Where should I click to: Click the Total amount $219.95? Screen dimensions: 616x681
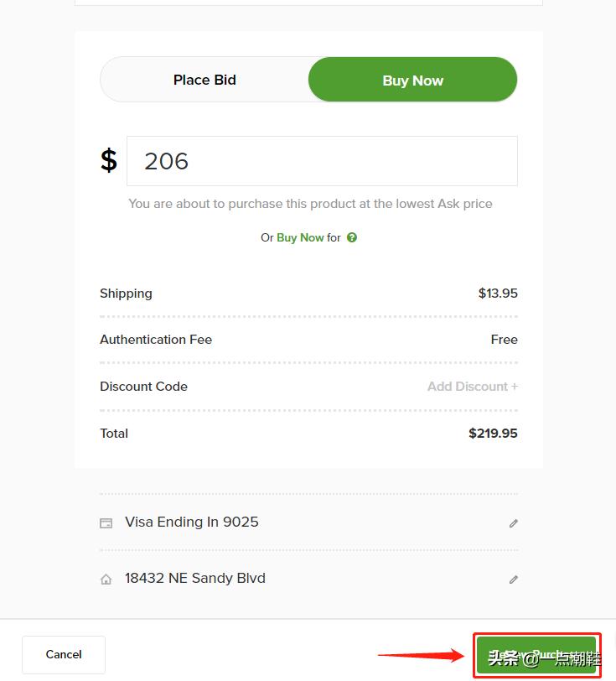(493, 434)
